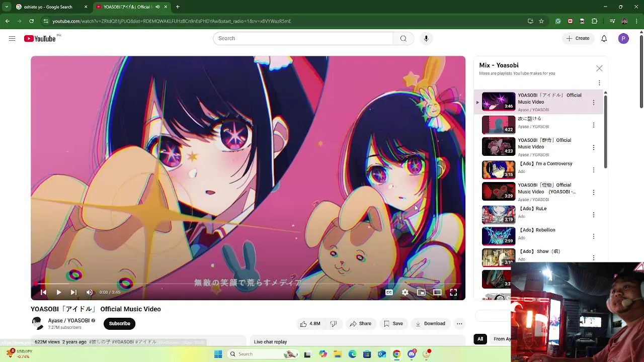Open the Chrome extensions puzzle icon
The width and height of the screenshot is (644, 362).
[594, 21]
